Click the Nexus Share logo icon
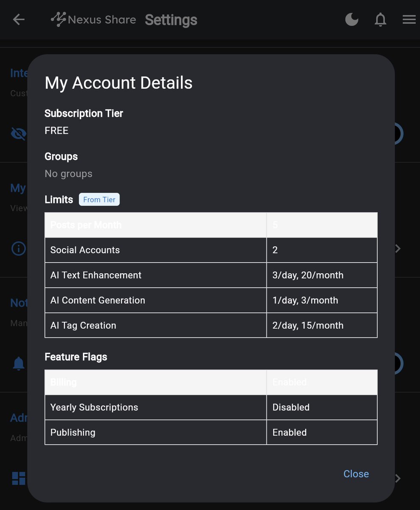Image resolution: width=420 pixels, height=510 pixels. (x=59, y=19)
